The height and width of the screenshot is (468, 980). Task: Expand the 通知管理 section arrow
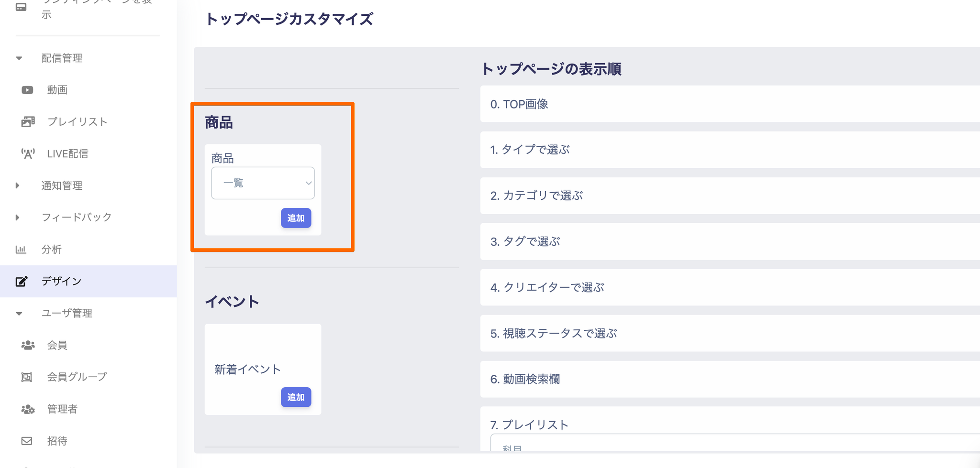(18, 185)
